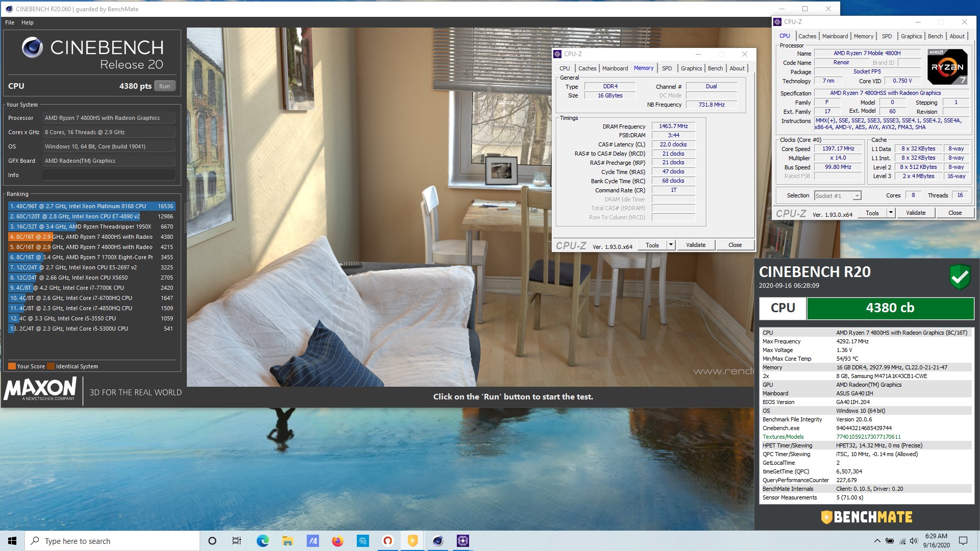
Task: Click the battery icon in system tray
Action: [890, 541]
